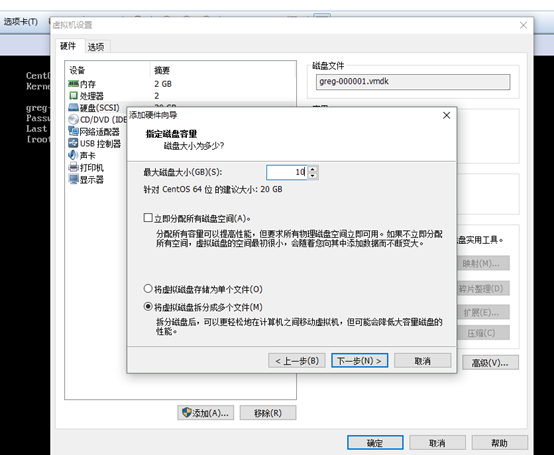Click the 添加(A)... add hardware button
The width and height of the screenshot is (554, 455).
[206, 413]
